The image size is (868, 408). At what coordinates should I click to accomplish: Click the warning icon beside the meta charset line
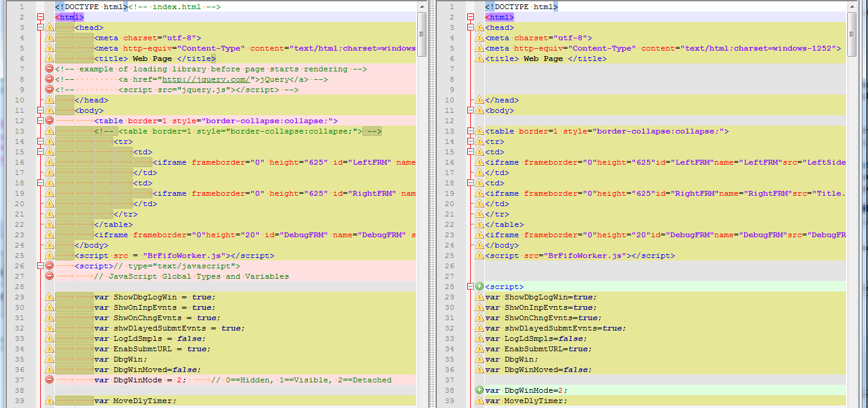50,38
